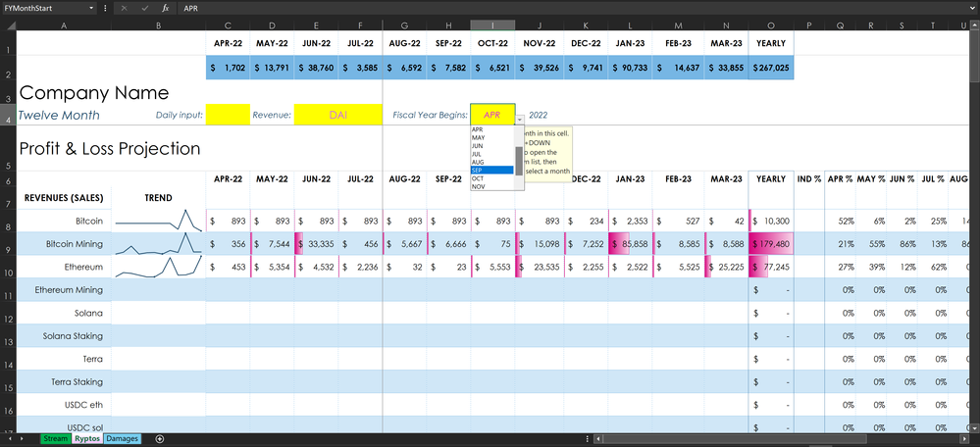Click Bitcoin yearly total 10,300
This screenshot has height=447, width=980.
[x=771, y=221]
